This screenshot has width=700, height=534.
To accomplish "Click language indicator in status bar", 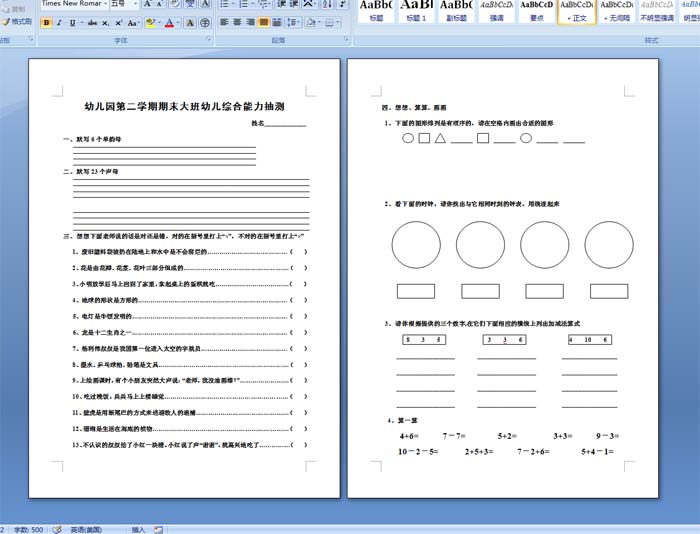I will point(86,530).
